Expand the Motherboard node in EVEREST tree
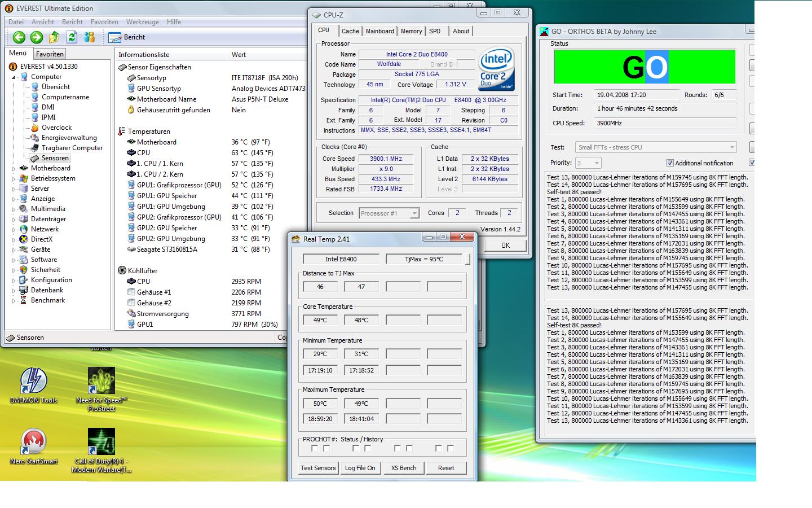The image size is (812, 508). tap(14, 168)
